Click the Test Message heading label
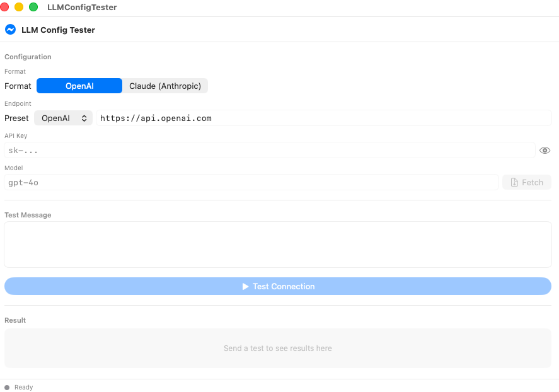Image resolution: width=559 pixels, height=392 pixels. [x=28, y=215]
